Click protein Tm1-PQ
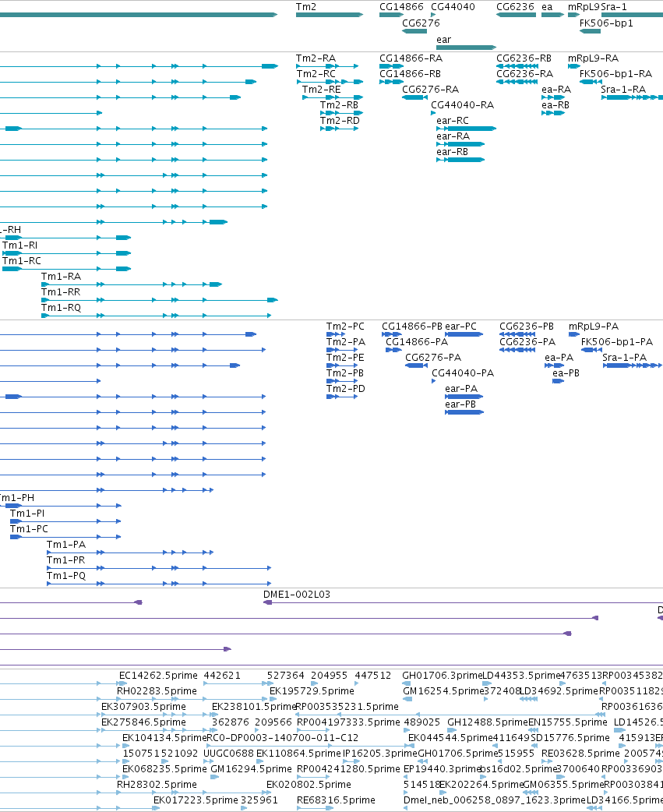 pos(66,576)
